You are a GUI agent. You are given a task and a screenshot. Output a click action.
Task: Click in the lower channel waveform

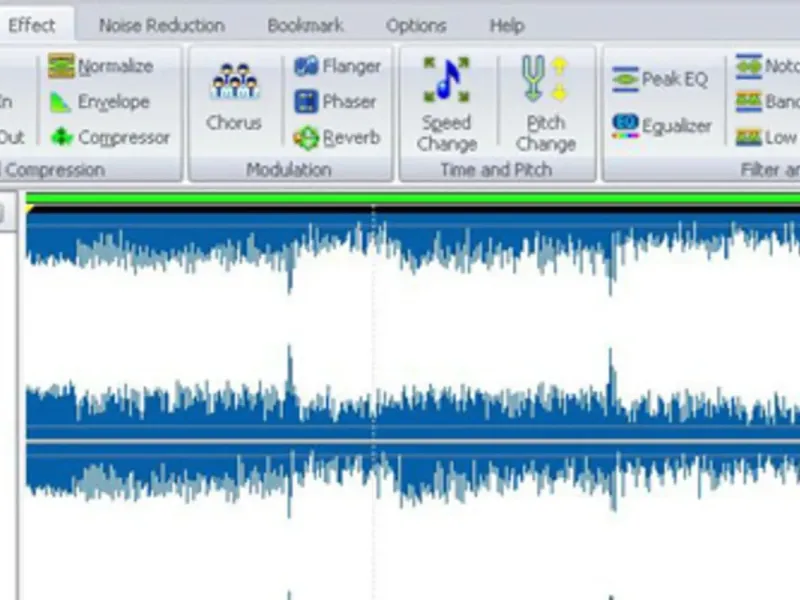[x=413, y=522]
